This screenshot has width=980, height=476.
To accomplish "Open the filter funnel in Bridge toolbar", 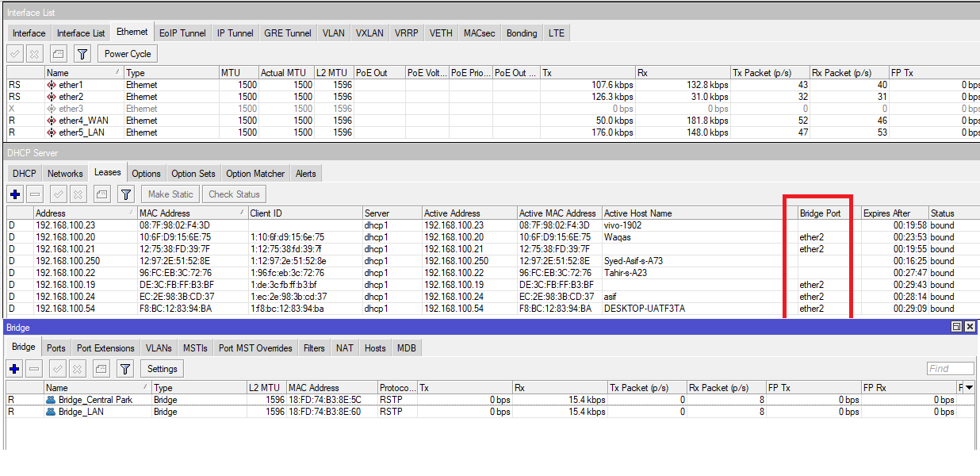I will click(125, 368).
